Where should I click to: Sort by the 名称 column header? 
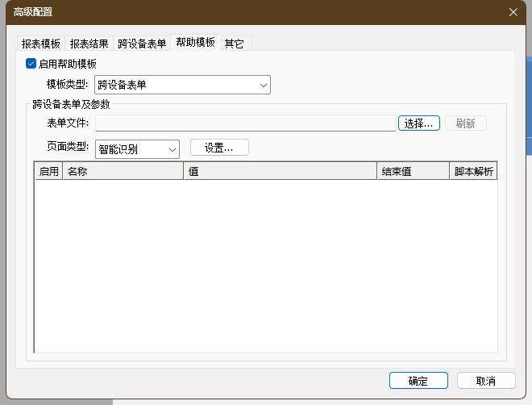pos(123,172)
